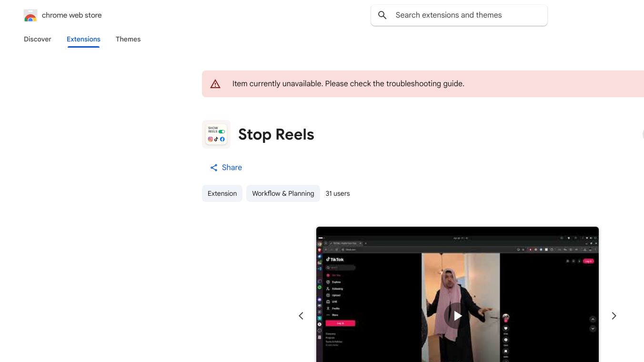This screenshot has width=644, height=362.
Task: Switch to the Extensions tab
Action: point(83,39)
